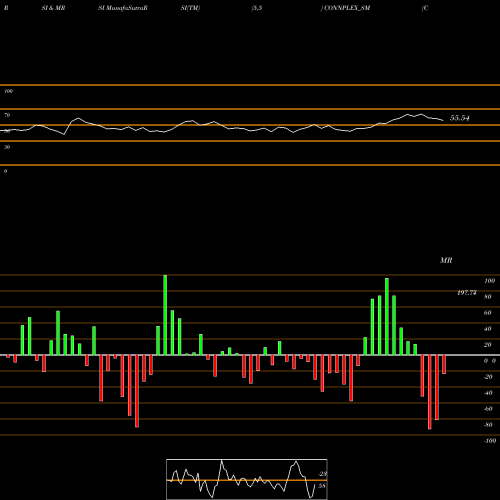Click the MR axis label -60
This screenshot has width=500, height=500.
(x=488, y=409)
